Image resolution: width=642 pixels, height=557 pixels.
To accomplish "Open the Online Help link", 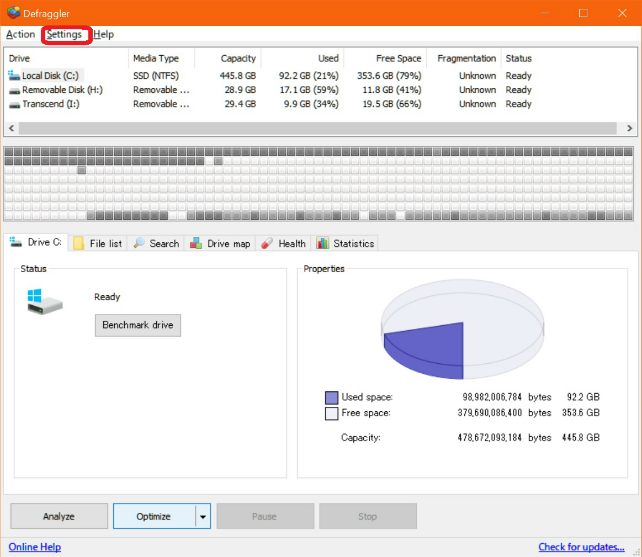I will click(x=35, y=547).
